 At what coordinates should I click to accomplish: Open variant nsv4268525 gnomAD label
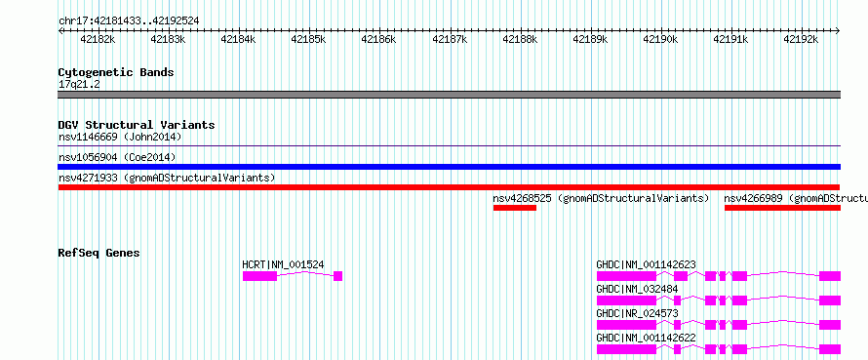coord(601,198)
